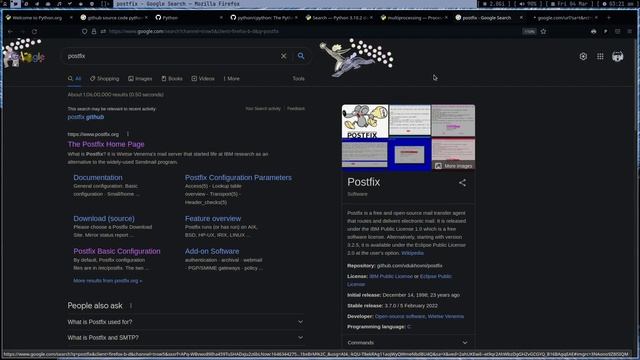Viewport: 640px width, 360px height.
Task: Open Wietse Venema developer link
Action: click(x=446, y=316)
